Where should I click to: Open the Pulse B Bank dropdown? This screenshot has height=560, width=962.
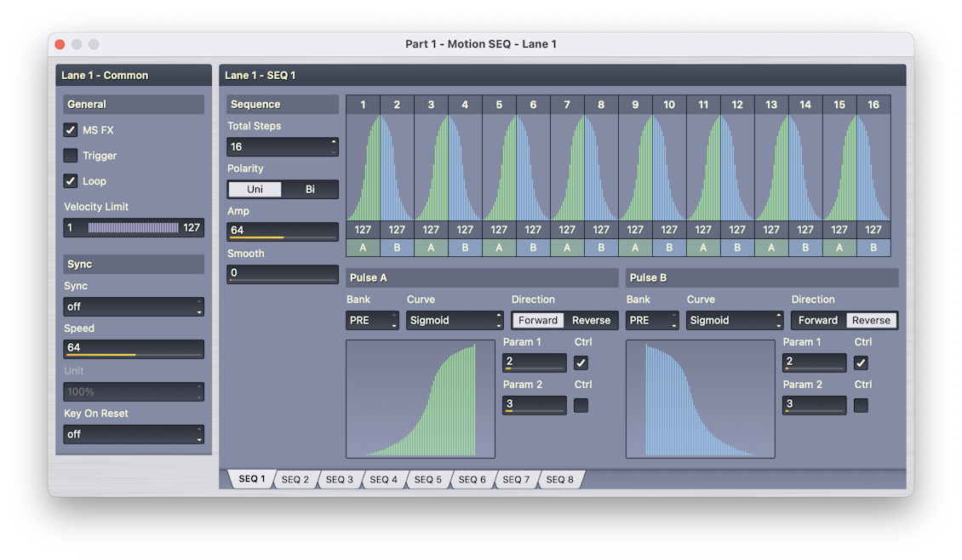pyautogui.click(x=651, y=321)
